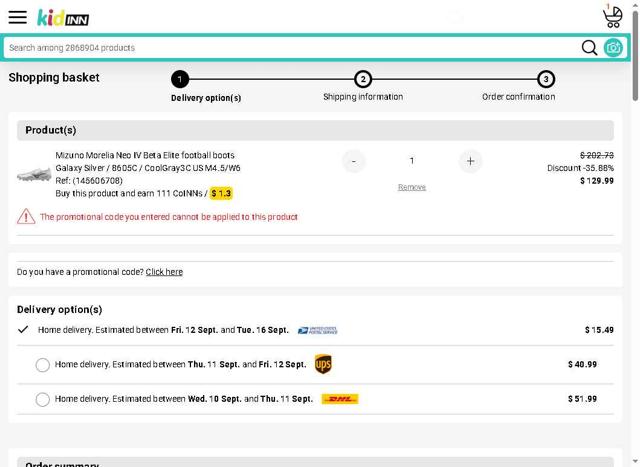Click the Shopping basket heading
This screenshot has width=640, height=467.
click(54, 78)
